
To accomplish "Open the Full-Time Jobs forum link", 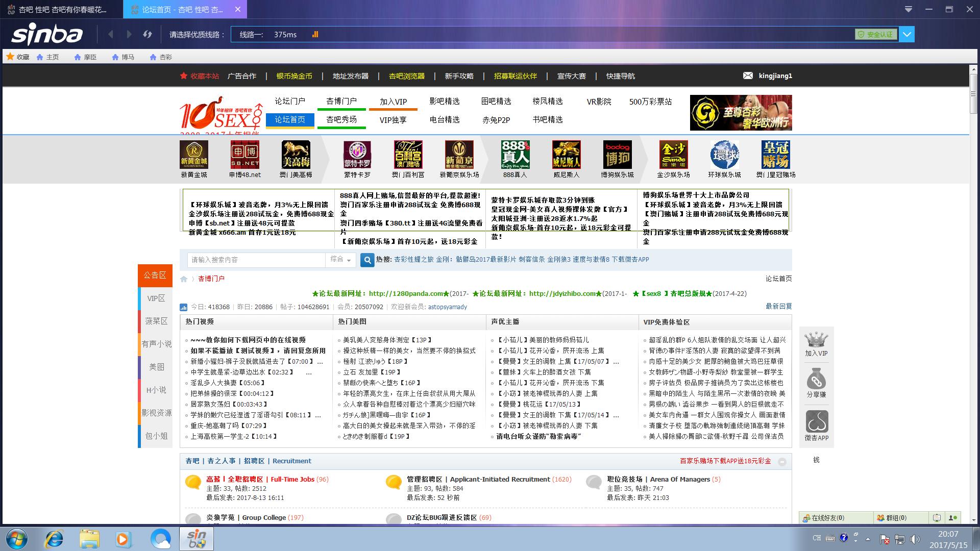I will [x=267, y=479].
